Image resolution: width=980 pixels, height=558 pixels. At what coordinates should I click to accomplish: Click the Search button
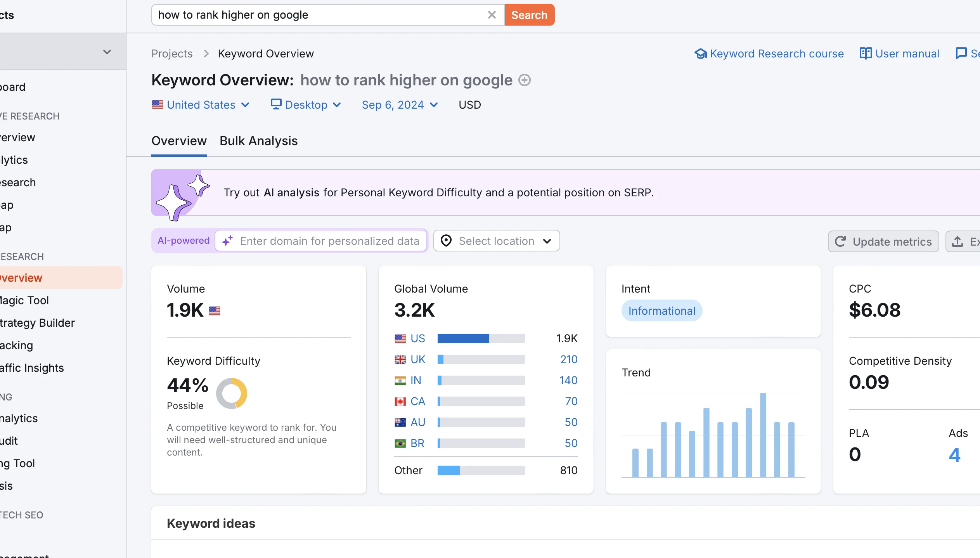point(529,15)
